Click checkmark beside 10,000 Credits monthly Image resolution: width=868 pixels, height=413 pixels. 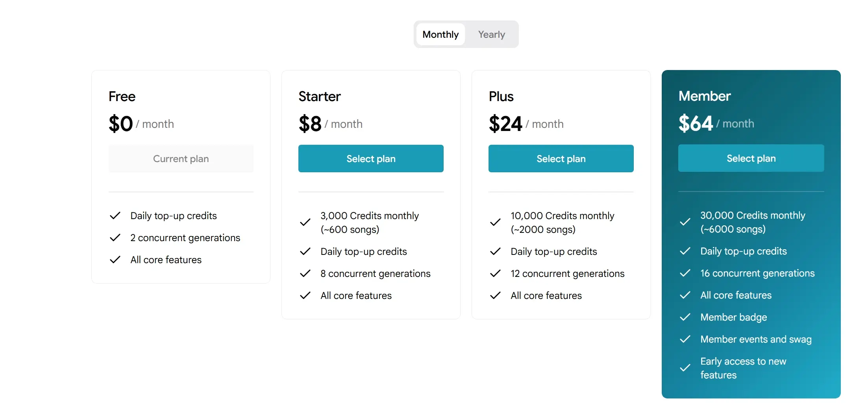495,222
